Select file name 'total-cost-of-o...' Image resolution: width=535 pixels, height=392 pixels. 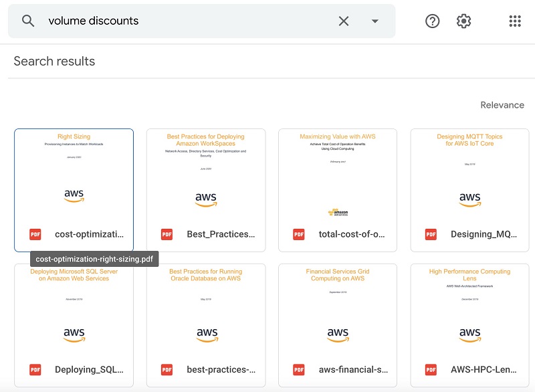point(352,234)
